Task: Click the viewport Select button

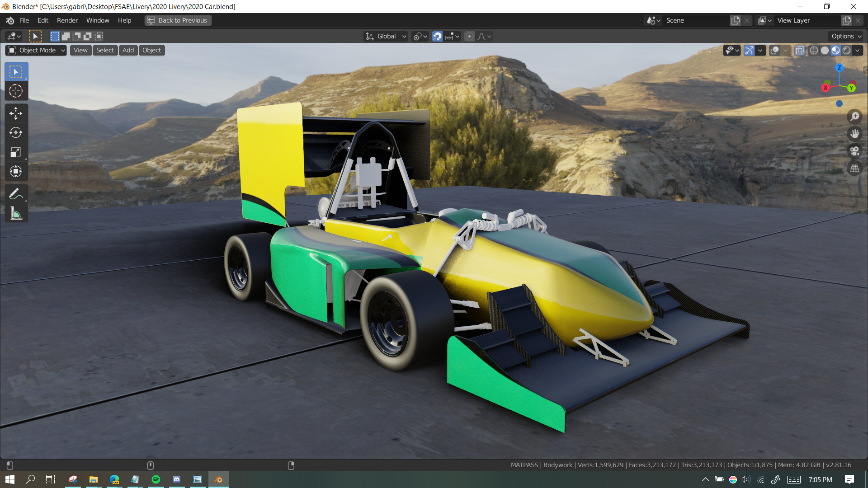Action: (105, 51)
